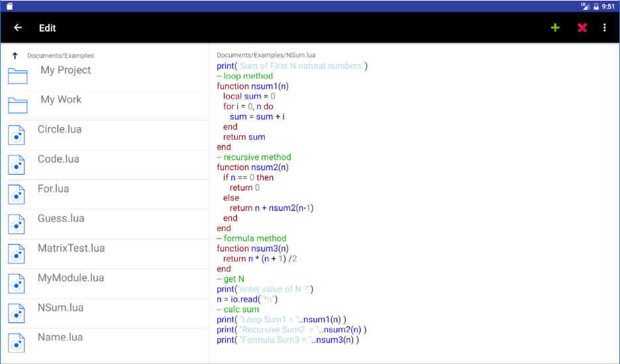Place cursor on 'Formula Sum3' print line
Screen dimensions: 620x364
coord(288,340)
